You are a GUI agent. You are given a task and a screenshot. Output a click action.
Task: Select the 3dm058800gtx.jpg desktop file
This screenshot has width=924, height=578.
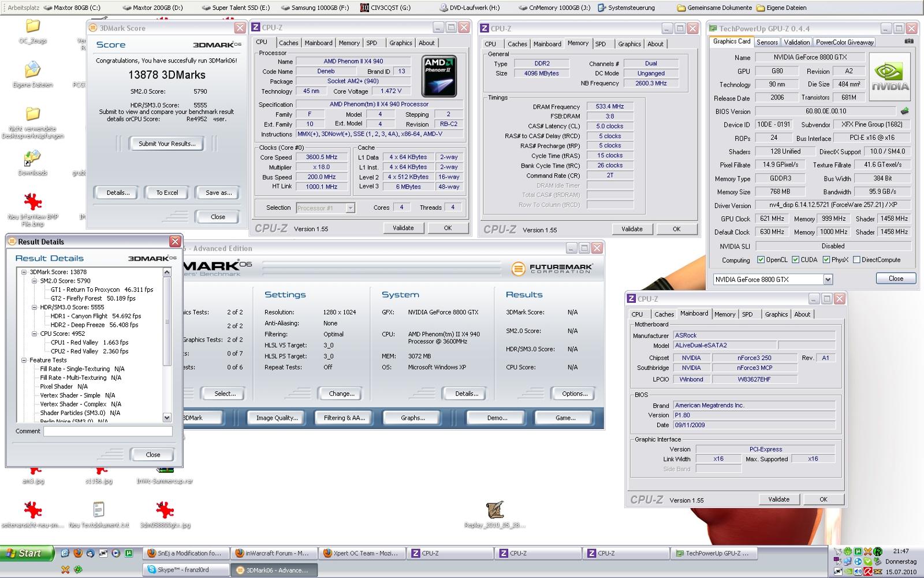[x=165, y=514]
